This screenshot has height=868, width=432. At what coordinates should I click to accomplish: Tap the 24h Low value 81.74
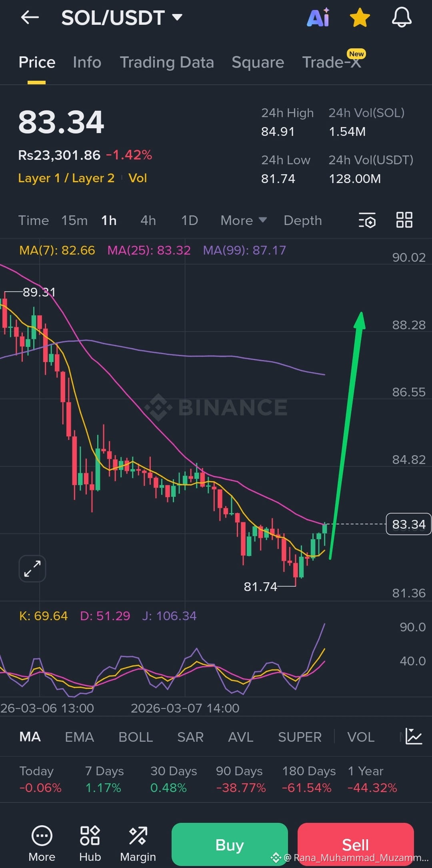[x=278, y=179]
